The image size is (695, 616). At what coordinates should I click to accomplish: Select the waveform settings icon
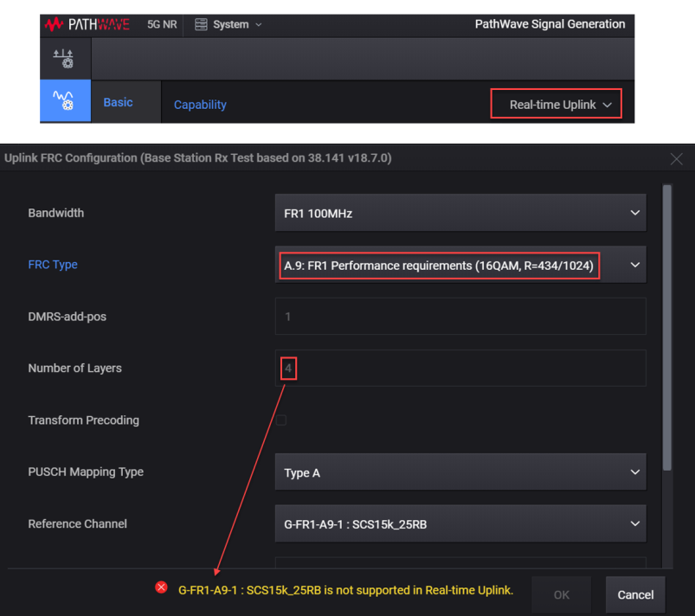point(64,101)
